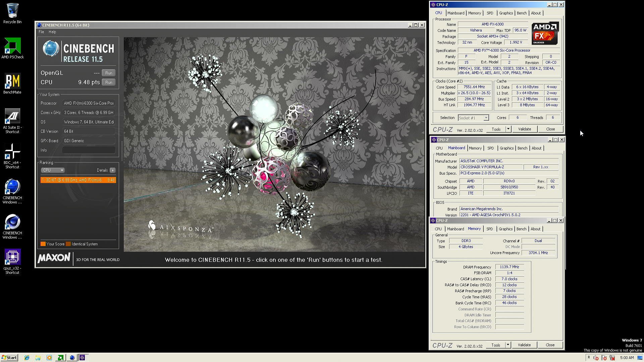Click the 5:00 AM taskbar clock
Screen dimensions: 644x362
(627, 358)
